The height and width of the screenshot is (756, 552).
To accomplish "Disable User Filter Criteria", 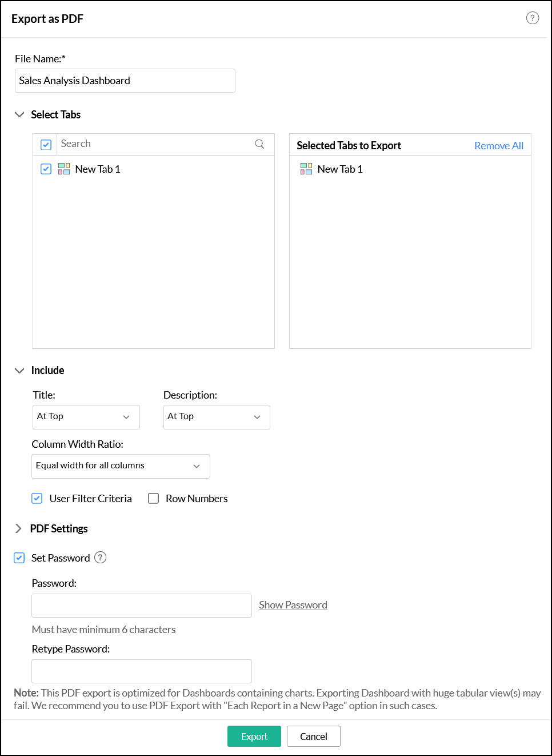I will (37, 498).
